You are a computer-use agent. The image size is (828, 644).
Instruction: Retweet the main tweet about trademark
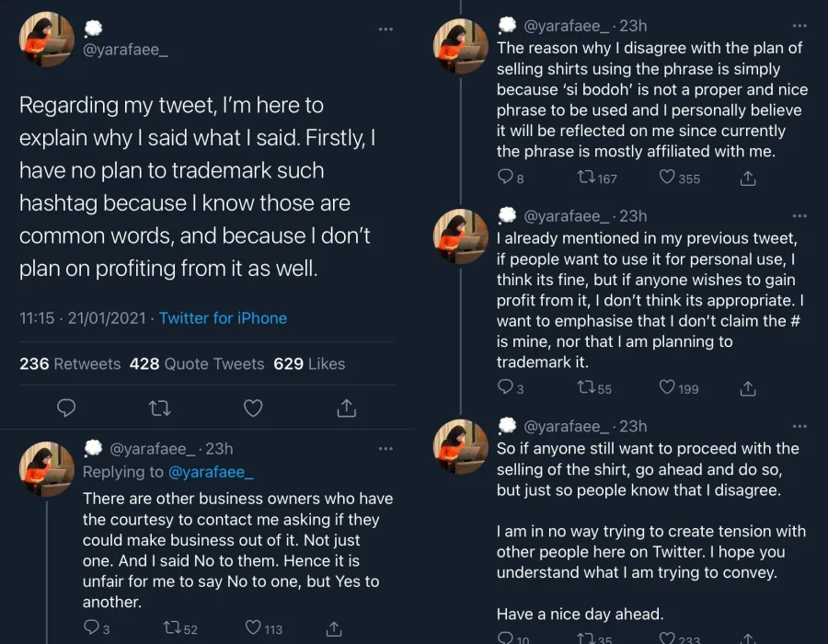point(159,408)
